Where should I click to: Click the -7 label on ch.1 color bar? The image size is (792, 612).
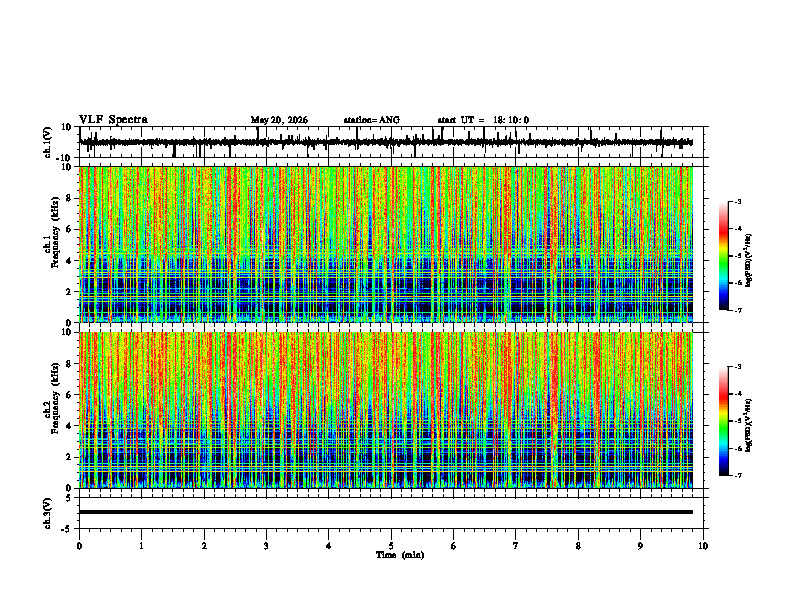coord(738,310)
